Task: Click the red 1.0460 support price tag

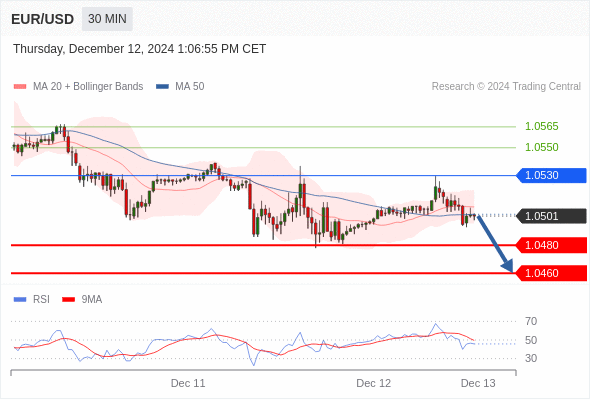Action: (x=552, y=273)
